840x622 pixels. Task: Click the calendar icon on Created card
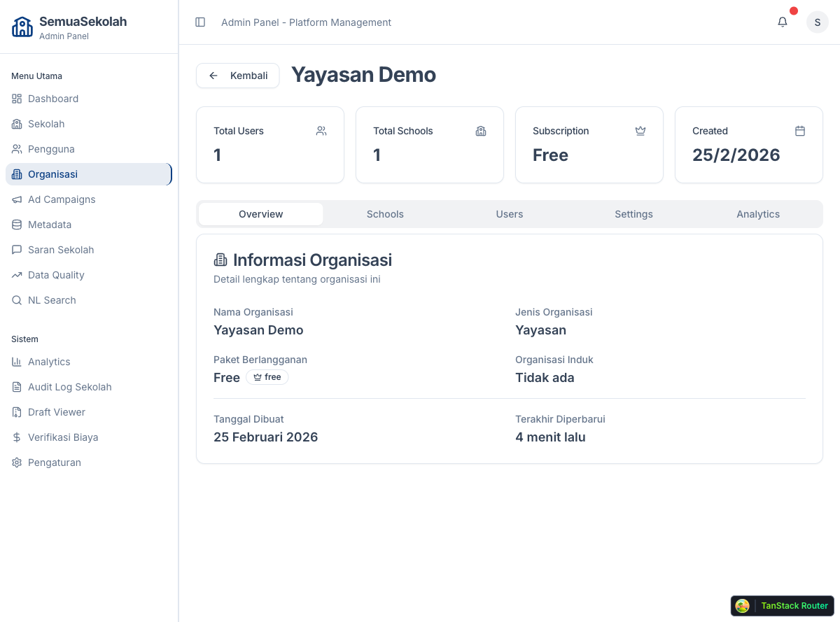799,131
